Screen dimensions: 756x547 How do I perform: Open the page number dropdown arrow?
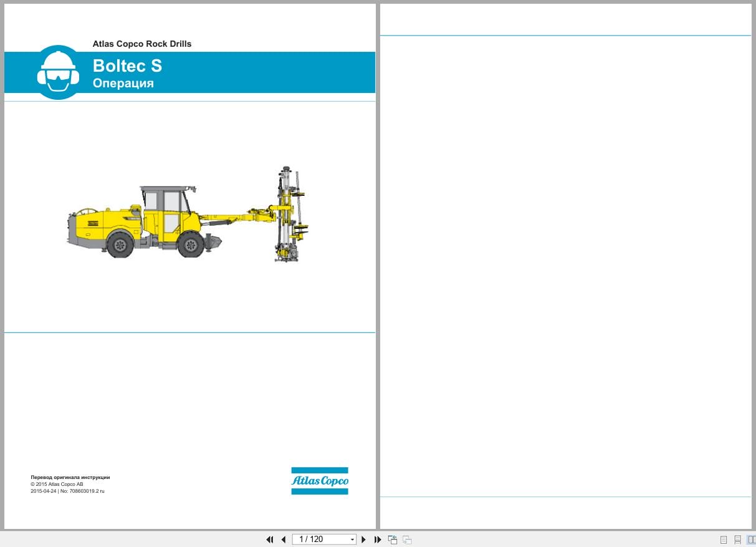pos(353,540)
